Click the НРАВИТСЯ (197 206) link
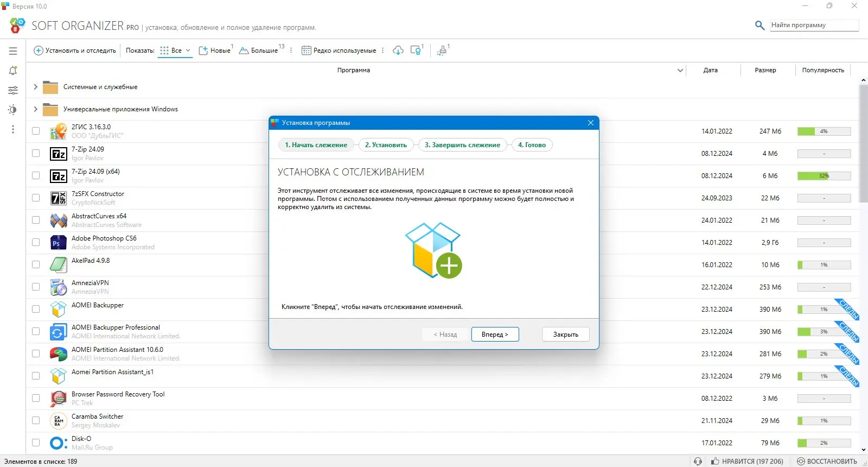 pyautogui.click(x=747, y=462)
